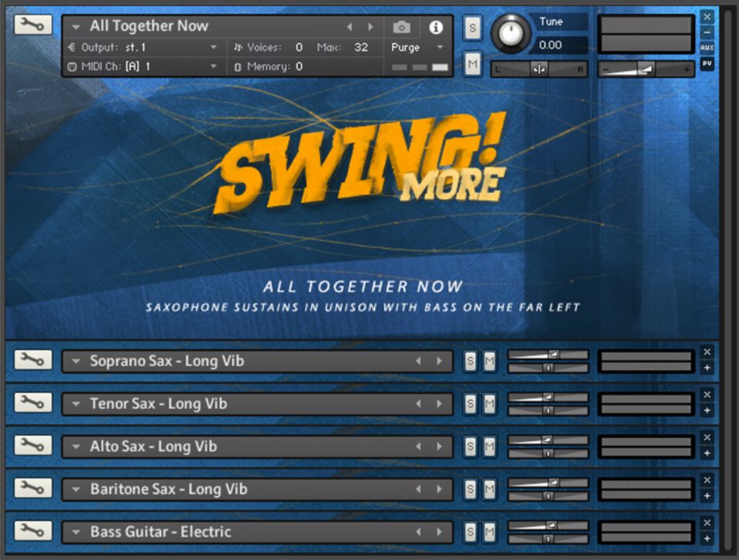Open the instrument info icon
Image resolution: width=739 pixels, height=560 pixels.
[436, 27]
